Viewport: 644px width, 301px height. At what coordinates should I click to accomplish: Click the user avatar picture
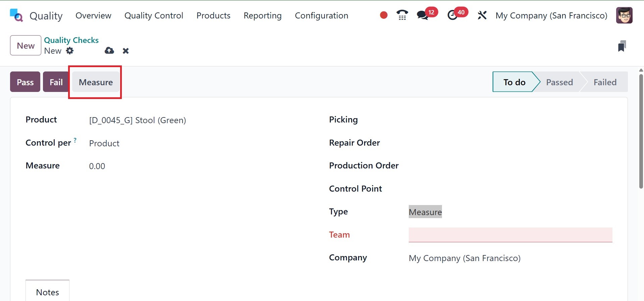point(624,15)
